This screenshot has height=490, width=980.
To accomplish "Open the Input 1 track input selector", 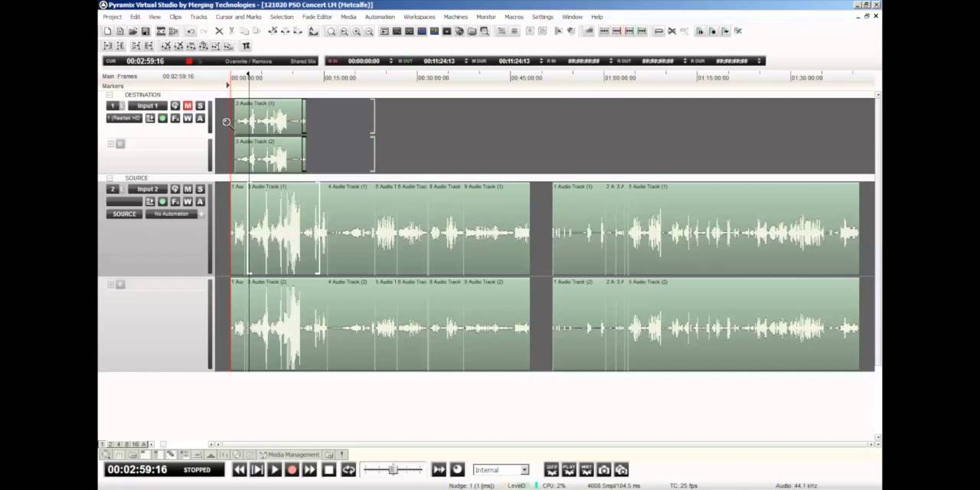I will (148, 106).
